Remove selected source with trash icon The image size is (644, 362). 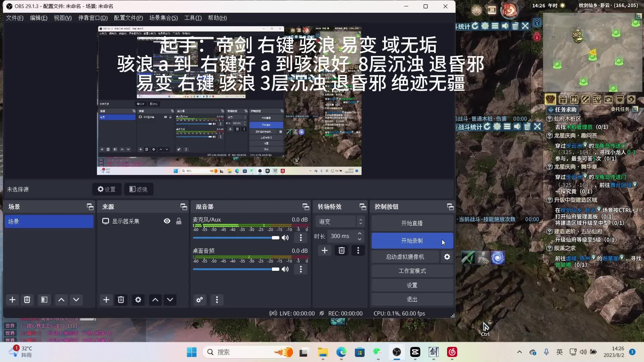[x=121, y=300]
